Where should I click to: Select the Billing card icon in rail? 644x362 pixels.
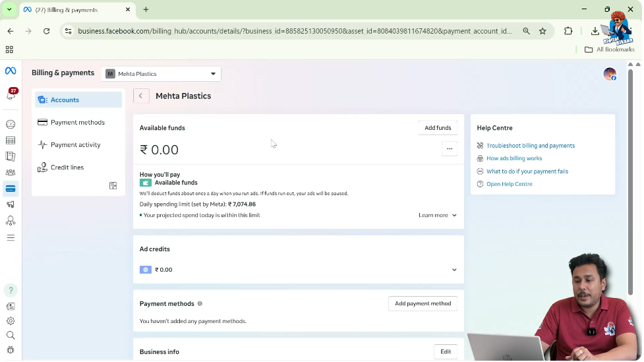11,189
